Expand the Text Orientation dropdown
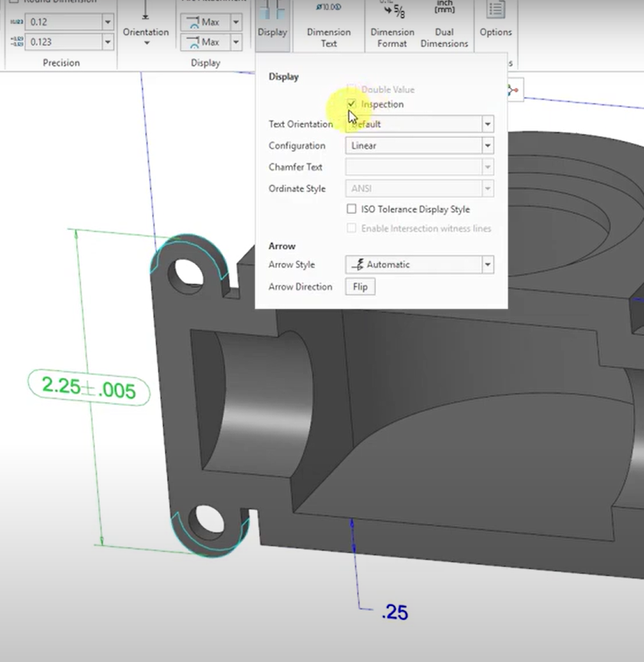644x662 pixels. coord(487,124)
